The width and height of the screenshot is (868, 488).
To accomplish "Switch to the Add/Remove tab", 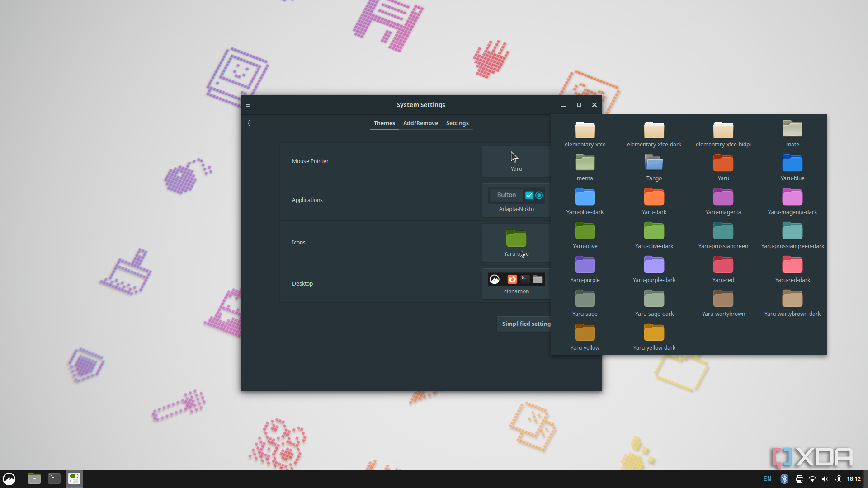I will pos(420,123).
